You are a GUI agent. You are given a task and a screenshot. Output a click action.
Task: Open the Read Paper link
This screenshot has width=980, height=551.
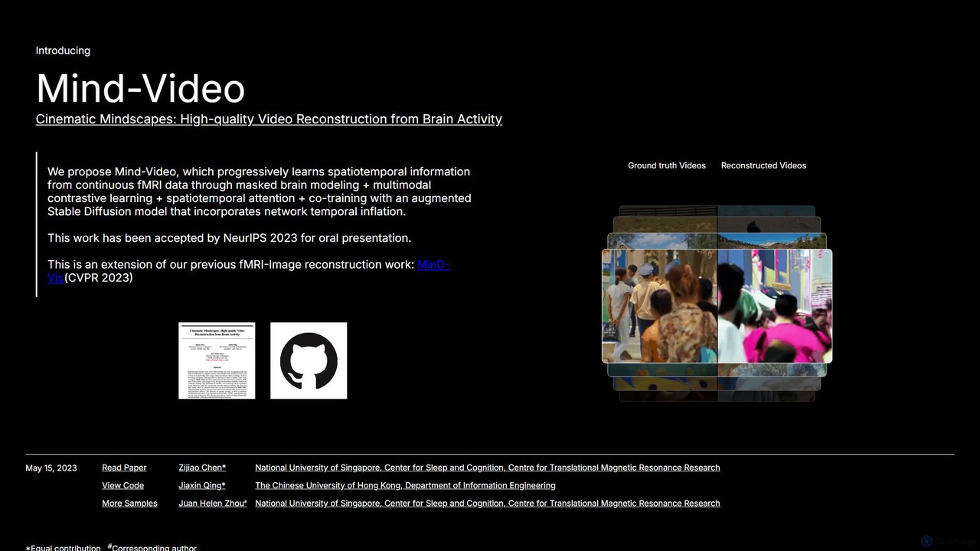coord(124,468)
